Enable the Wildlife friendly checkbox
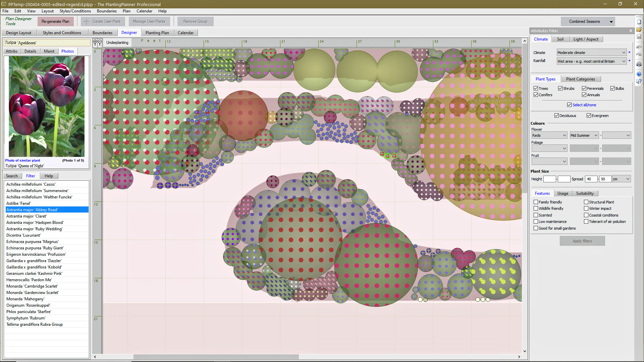Screen dimensions: 644x362 (x=536, y=208)
